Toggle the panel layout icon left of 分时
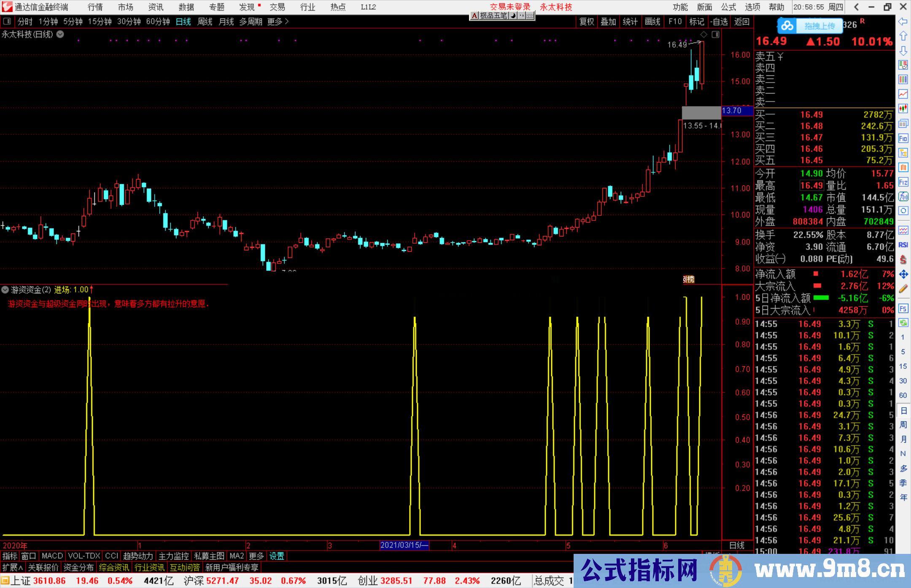911x588 pixels. click(x=7, y=21)
